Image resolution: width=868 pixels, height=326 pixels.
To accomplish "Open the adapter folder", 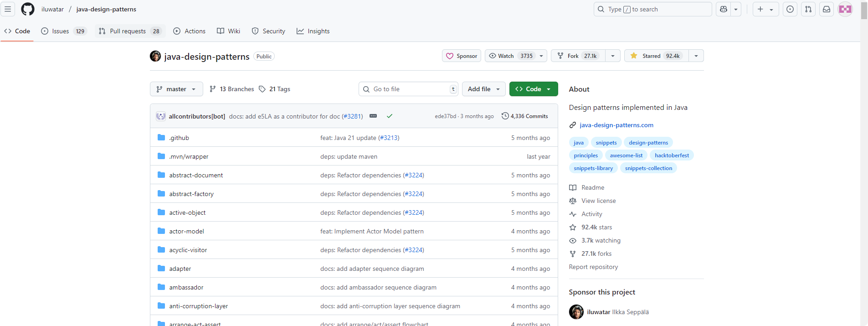I will [x=180, y=269].
